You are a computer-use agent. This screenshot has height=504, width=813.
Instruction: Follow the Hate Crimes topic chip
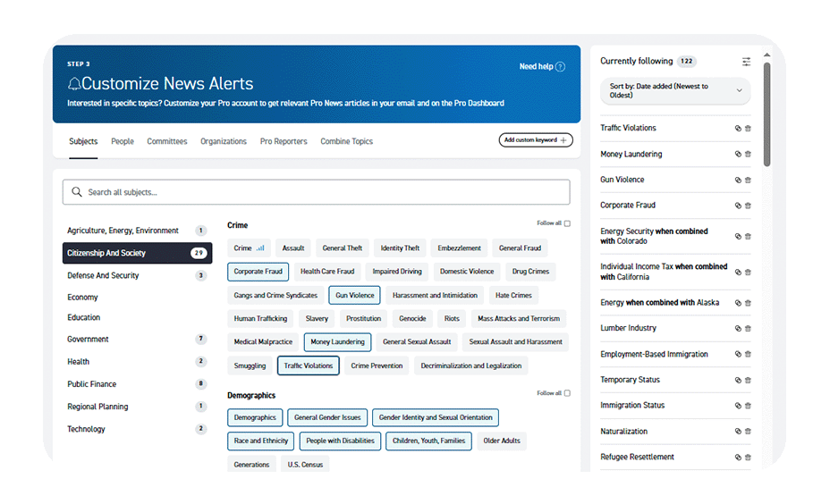[513, 295]
